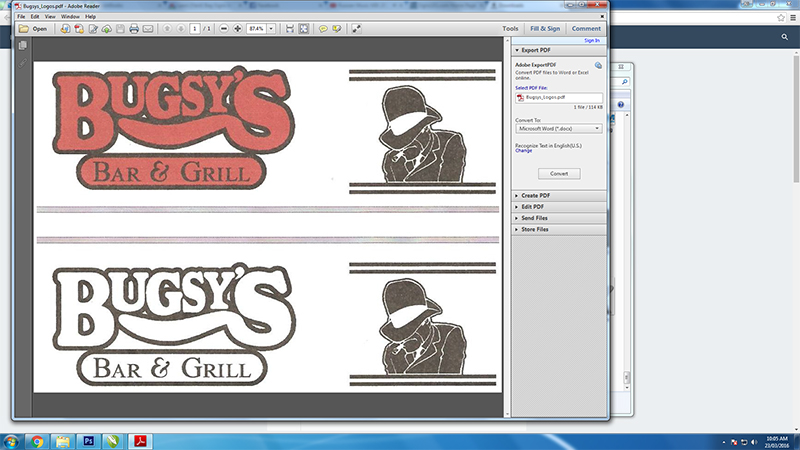Select the Highlight text tool icon
Image resolution: width=800 pixels, height=450 pixels.
[337, 29]
